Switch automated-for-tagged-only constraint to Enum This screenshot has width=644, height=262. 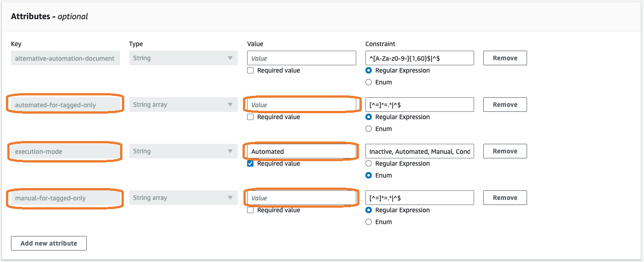point(369,129)
